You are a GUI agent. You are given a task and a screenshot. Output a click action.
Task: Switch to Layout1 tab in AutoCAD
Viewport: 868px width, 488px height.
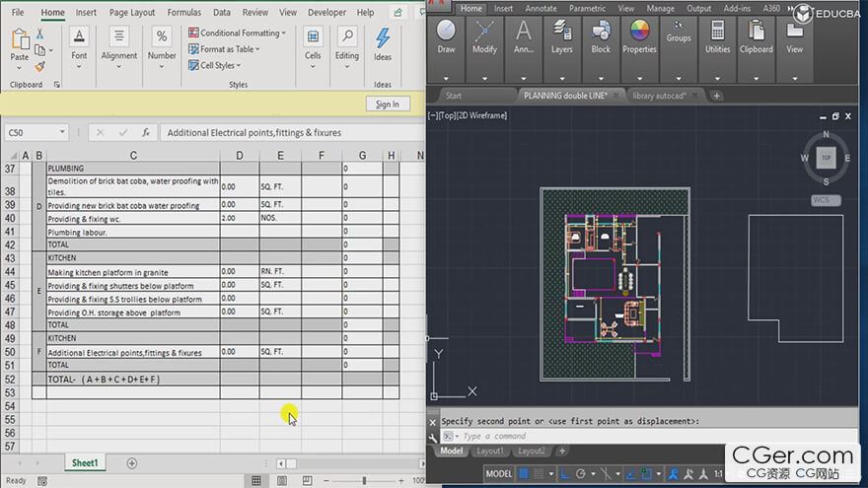coord(490,451)
